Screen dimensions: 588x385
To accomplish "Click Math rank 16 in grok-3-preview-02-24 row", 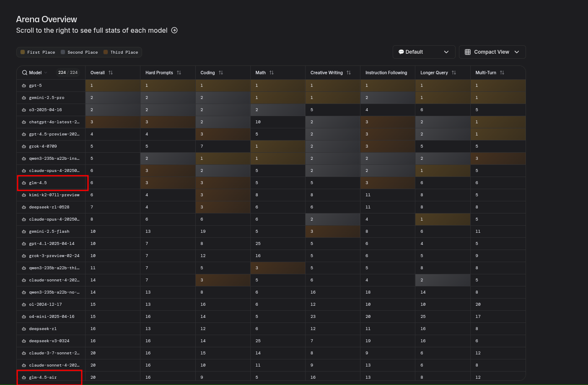I will (x=258, y=256).
